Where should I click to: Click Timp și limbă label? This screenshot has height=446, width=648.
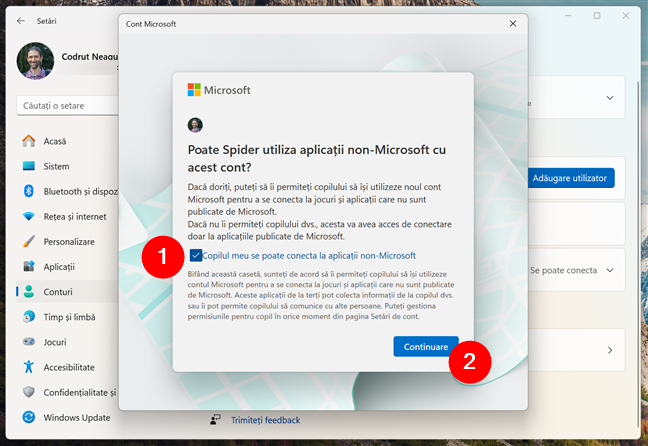69,317
